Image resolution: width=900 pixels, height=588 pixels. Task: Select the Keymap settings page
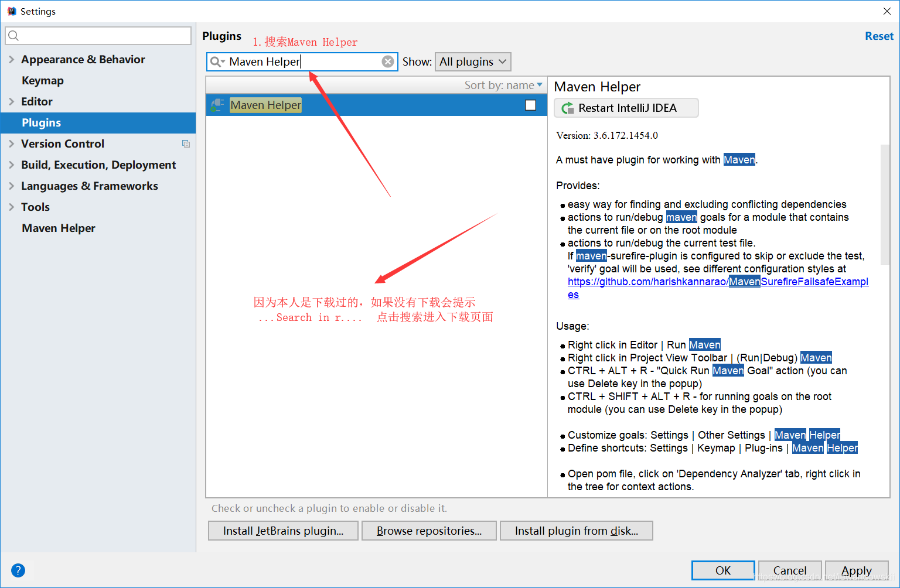click(42, 80)
